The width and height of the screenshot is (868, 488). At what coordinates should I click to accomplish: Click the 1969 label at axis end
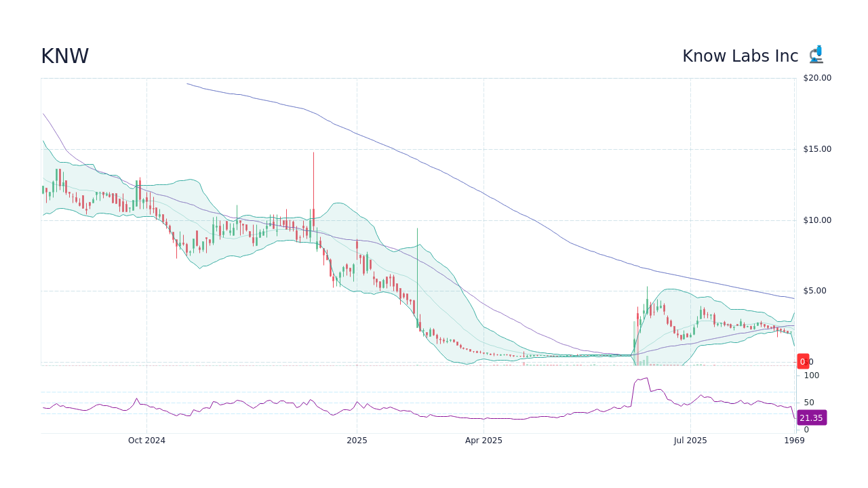[x=794, y=440]
